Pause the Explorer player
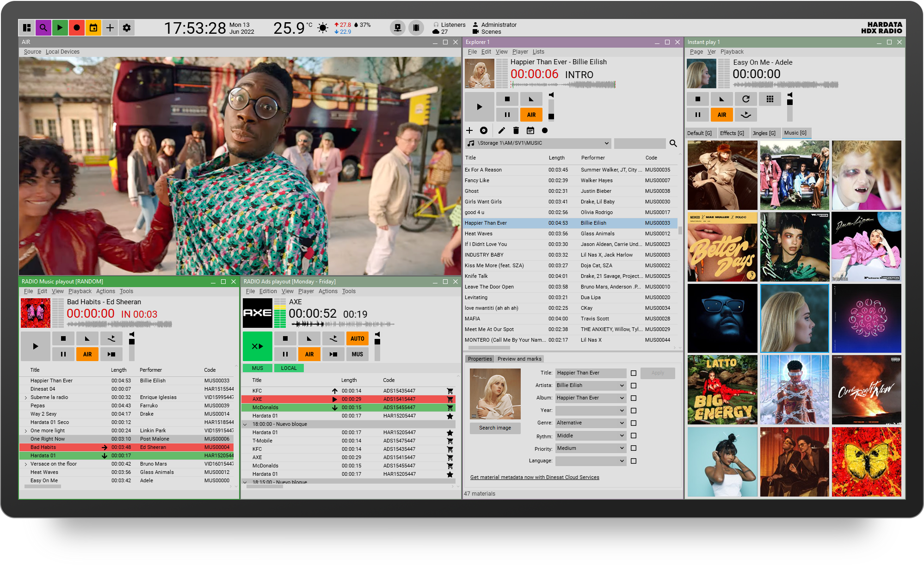The image size is (924, 565). click(507, 115)
